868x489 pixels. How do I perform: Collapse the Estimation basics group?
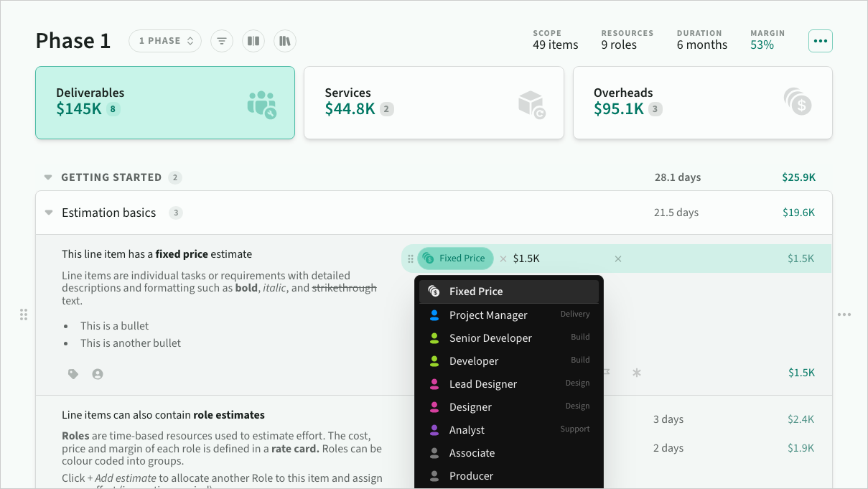coord(49,213)
